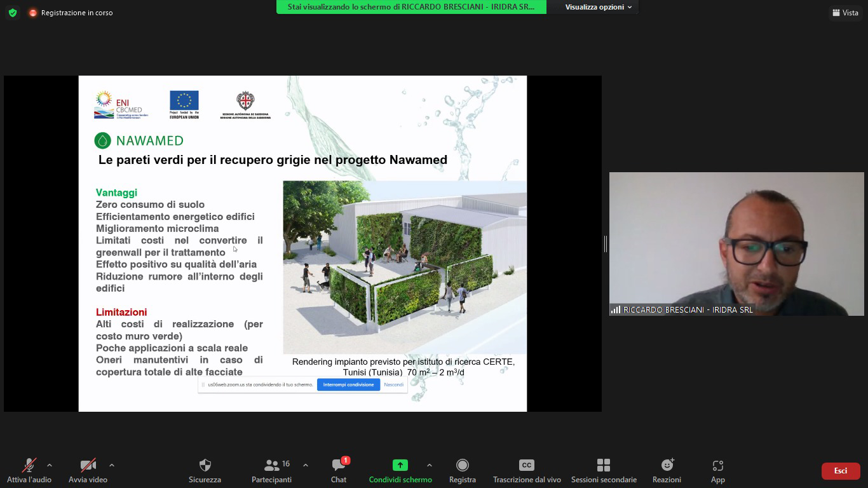Click the divider handle beside speaker video
The image size is (868, 488).
pyautogui.click(x=606, y=243)
